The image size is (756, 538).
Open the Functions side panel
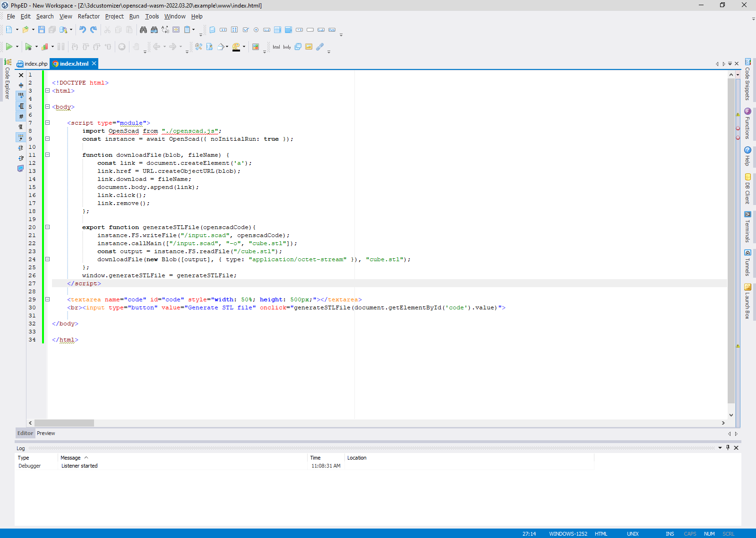747,124
